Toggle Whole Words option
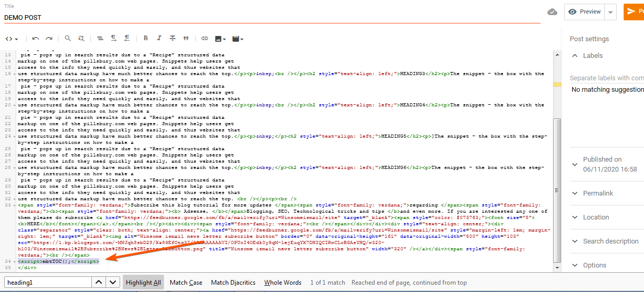 point(283,283)
